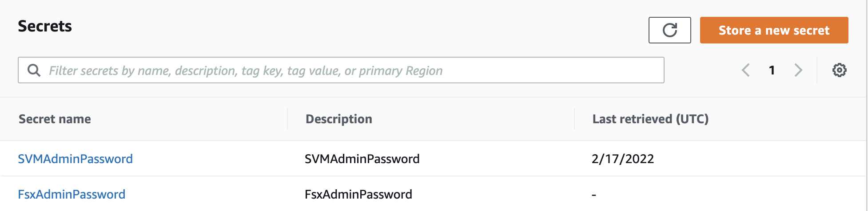Screen dimensions: 868x211
Task: Click the Secrets page heading
Action: [45, 26]
